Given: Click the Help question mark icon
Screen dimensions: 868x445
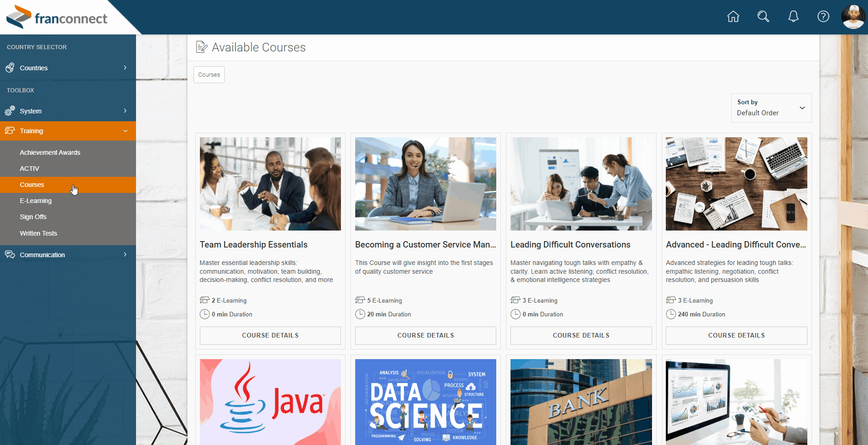Looking at the screenshot, I should (823, 17).
